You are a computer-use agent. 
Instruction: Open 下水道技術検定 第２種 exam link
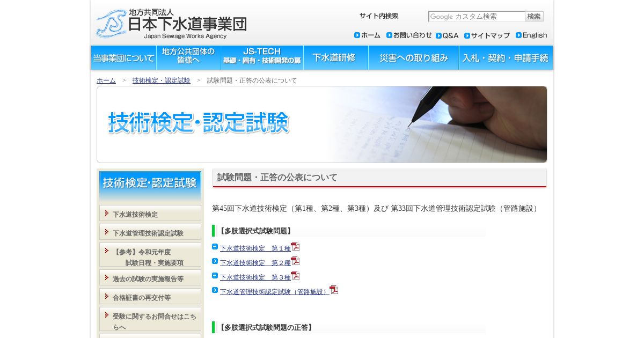point(255,263)
